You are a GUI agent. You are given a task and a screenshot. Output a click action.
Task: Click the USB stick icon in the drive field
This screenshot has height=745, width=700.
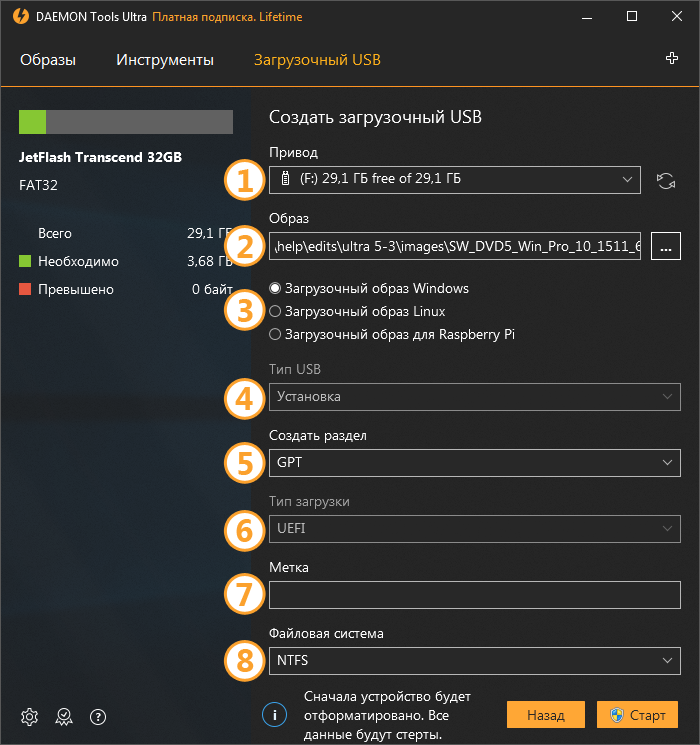pyautogui.click(x=285, y=179)
